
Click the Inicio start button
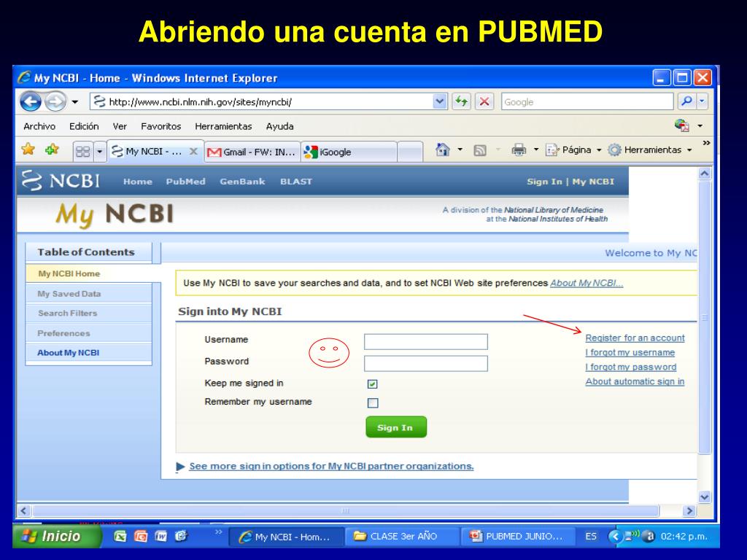(56, 536)
